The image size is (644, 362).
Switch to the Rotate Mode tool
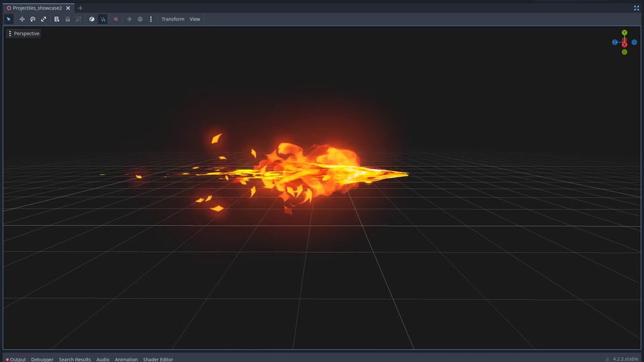(33, 19)
